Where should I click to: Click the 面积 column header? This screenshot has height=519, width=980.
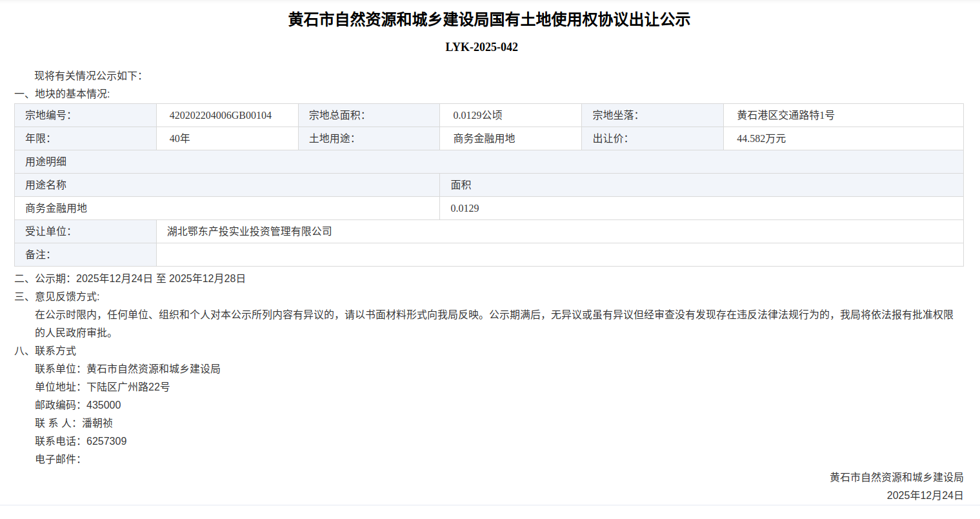click(x=461, y=185)
